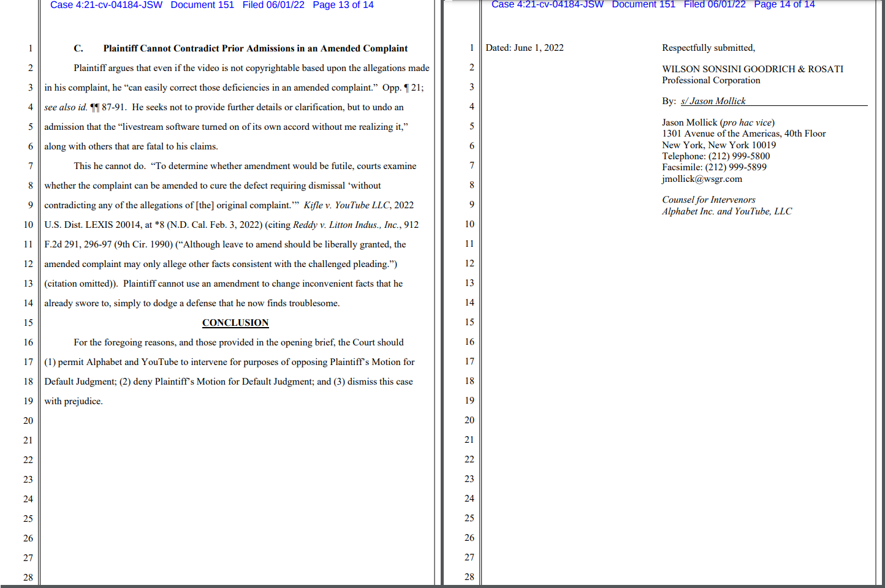Click 'amended complaint may only allege' line

[221, 264]
